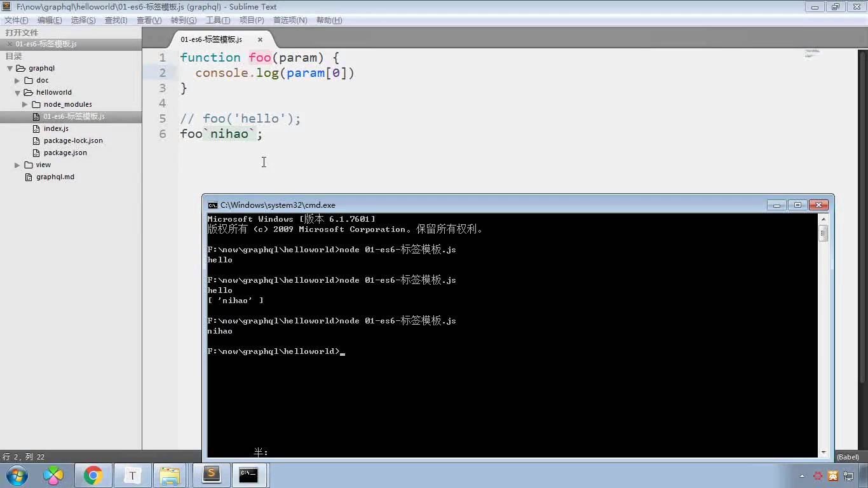Open Google Chrome from the taskbar
Screen dimensions: 868x488
pos(93,475)
